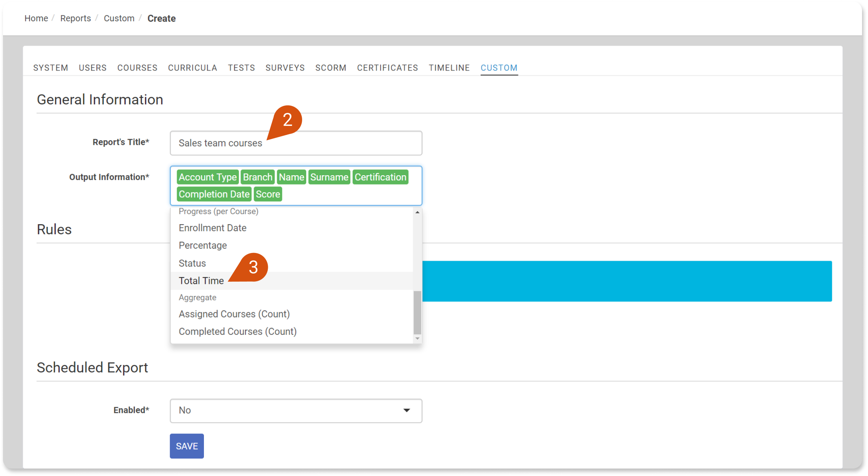Select Completed Courses (Count) option

(x=238, y=331)
